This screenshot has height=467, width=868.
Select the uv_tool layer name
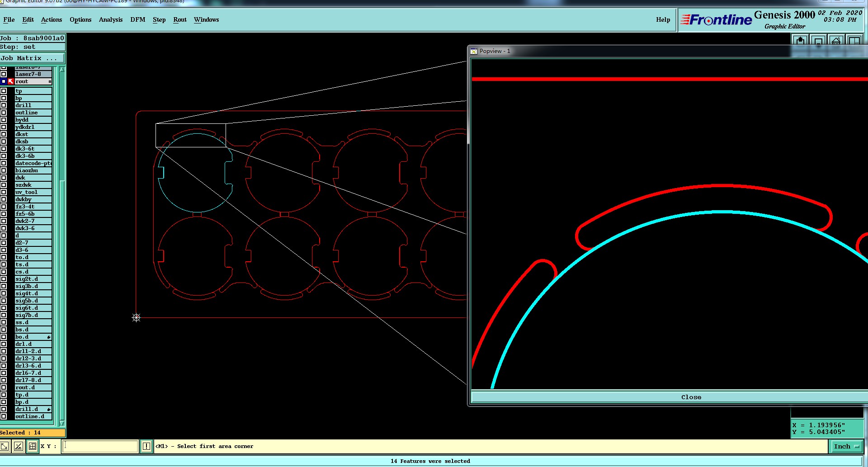tap(33, 192)
